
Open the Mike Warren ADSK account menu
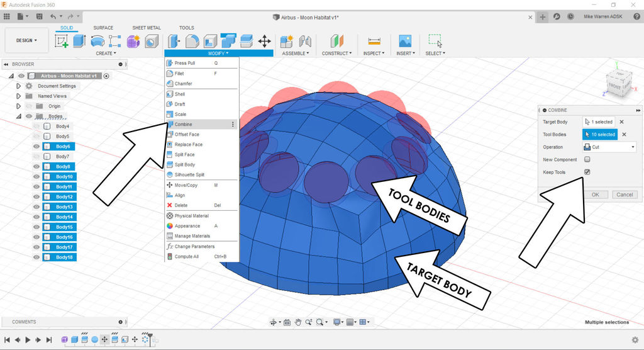[603, 16]
